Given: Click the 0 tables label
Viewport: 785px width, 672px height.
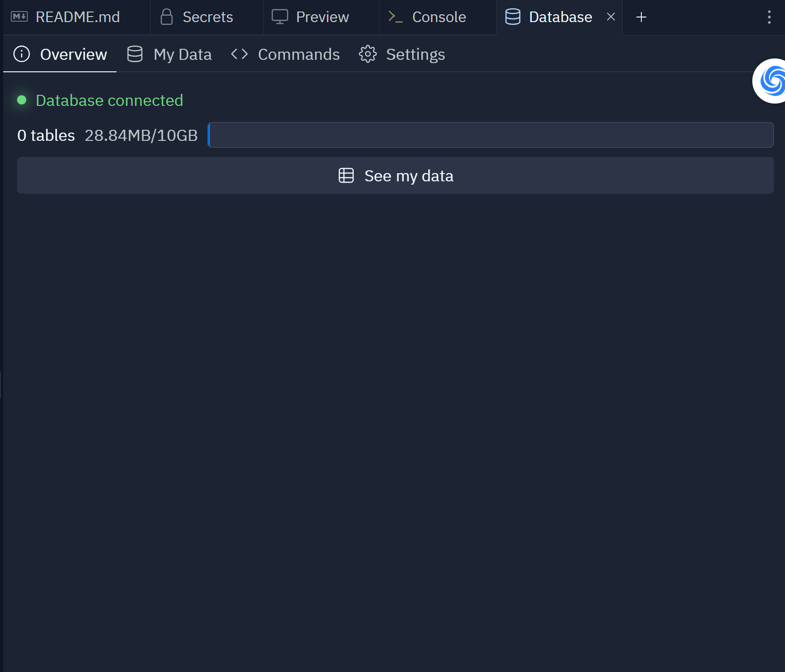Looking at the screenshot, I should [x=46, y=135].
